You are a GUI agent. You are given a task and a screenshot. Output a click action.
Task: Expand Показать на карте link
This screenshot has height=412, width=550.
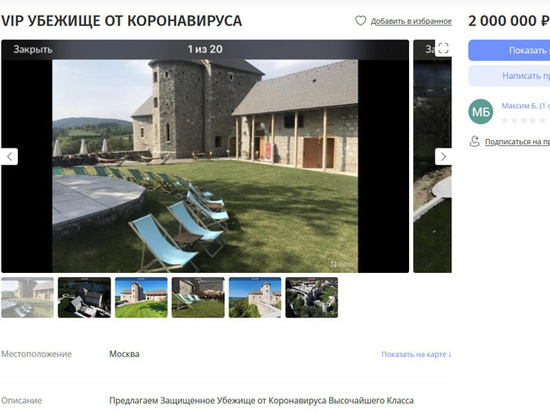416,354
